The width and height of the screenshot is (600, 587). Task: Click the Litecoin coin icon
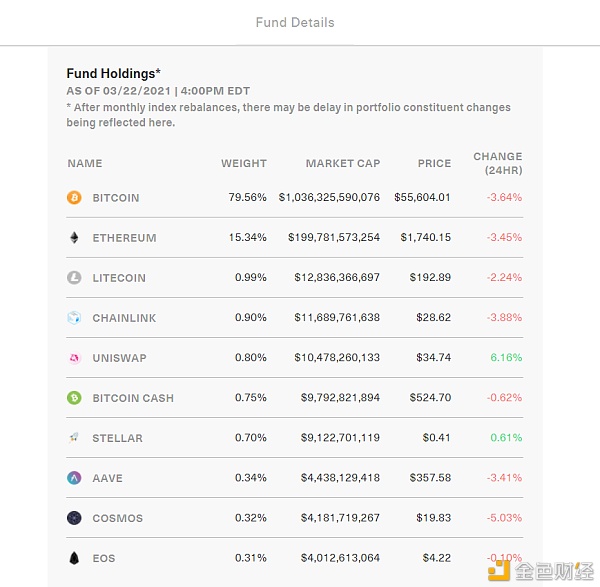74,278
